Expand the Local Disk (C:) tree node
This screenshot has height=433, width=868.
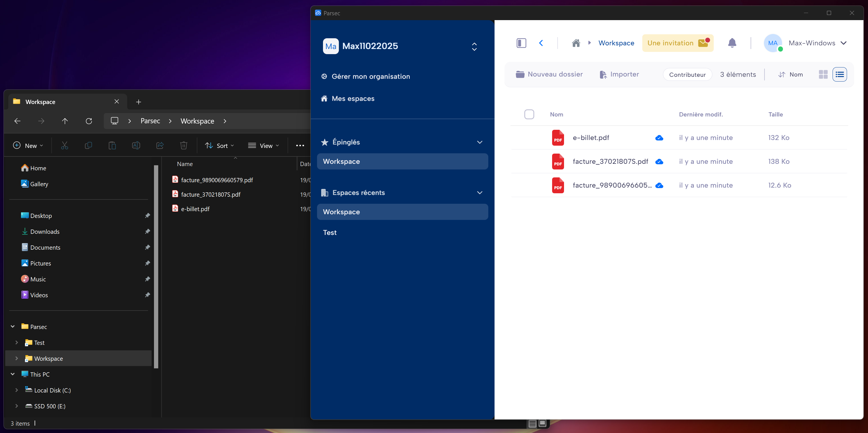(16, 390)
